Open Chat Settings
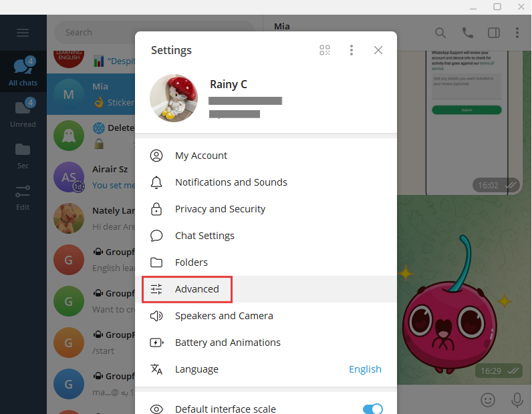The width and height of the screenshot is (532, 414). tap(266, 236)
